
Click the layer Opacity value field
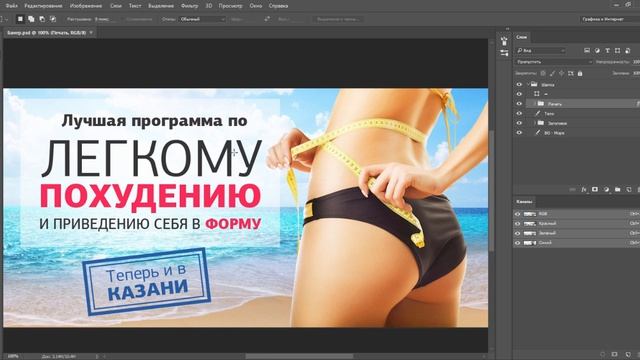[636, 62]
